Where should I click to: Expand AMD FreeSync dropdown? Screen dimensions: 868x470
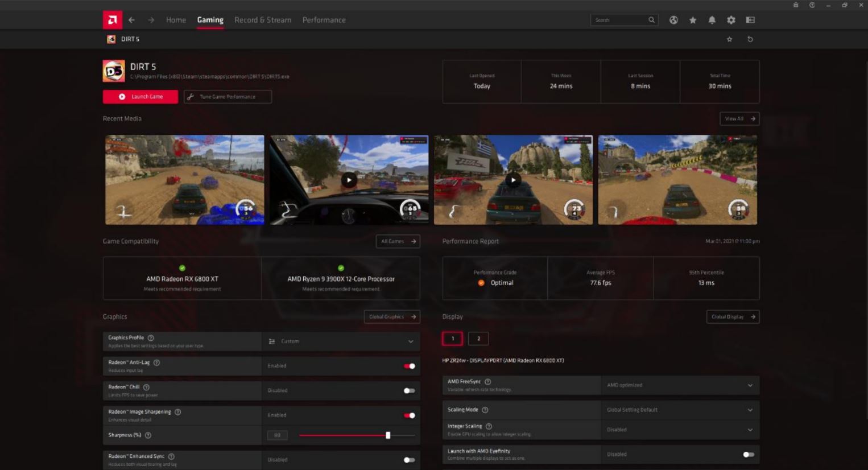click(x=680, y=385)
